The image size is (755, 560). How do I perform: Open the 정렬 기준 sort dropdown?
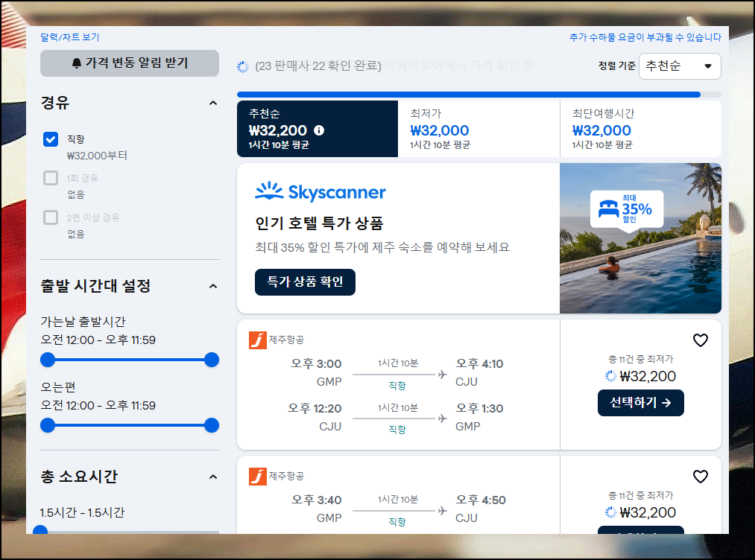(680, 66)
